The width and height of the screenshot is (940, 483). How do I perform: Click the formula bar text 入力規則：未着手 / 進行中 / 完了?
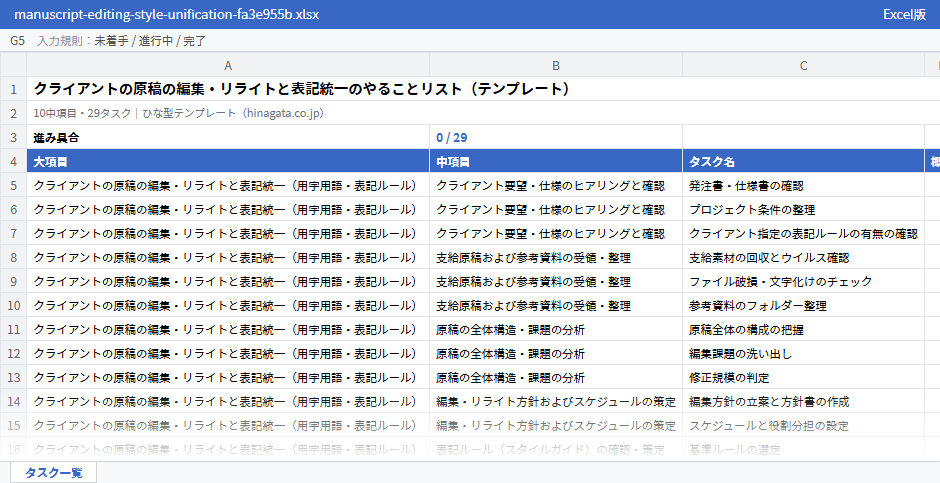pyautogui.click(x=122, y=41)
